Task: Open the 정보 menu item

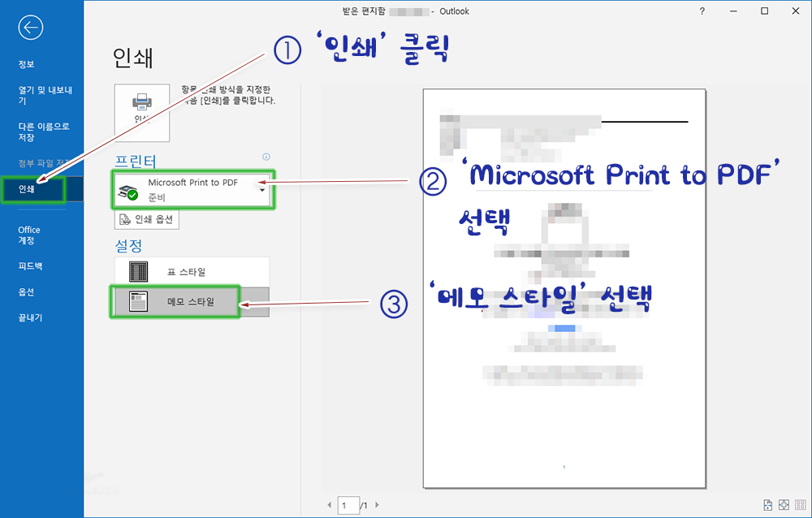Action: pyautogui.click(x=27, y=64)
